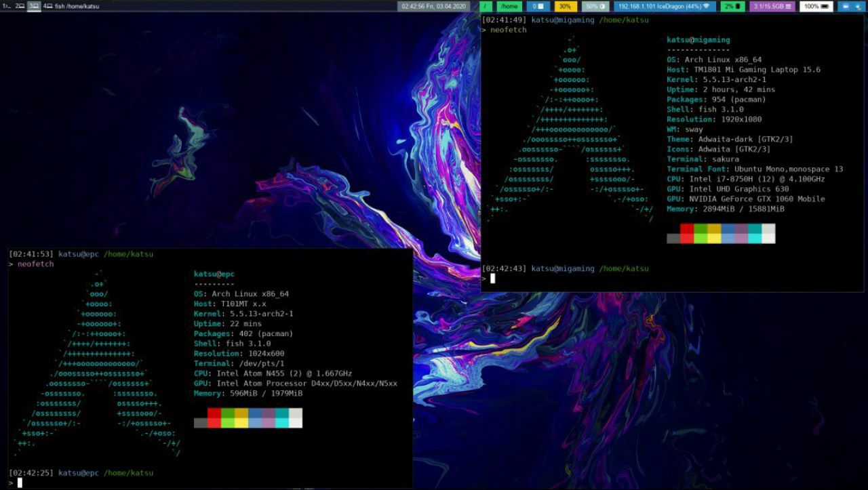The width and height of the screenshot is (868, 490).
Task: Switch to workspace 2 in the bar
Action: (20, 5)
